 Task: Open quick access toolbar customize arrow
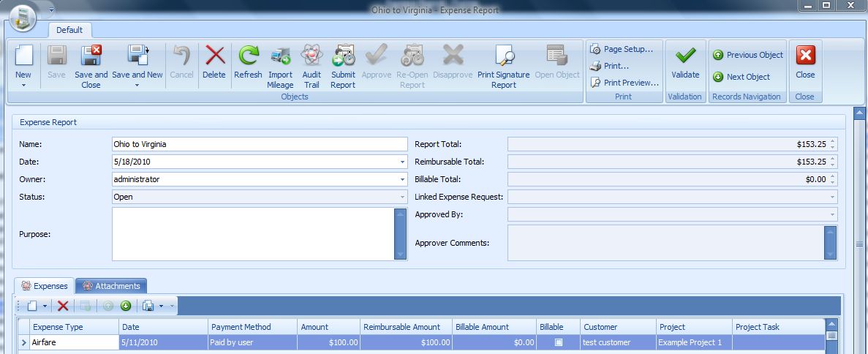(x=51, y=10)
